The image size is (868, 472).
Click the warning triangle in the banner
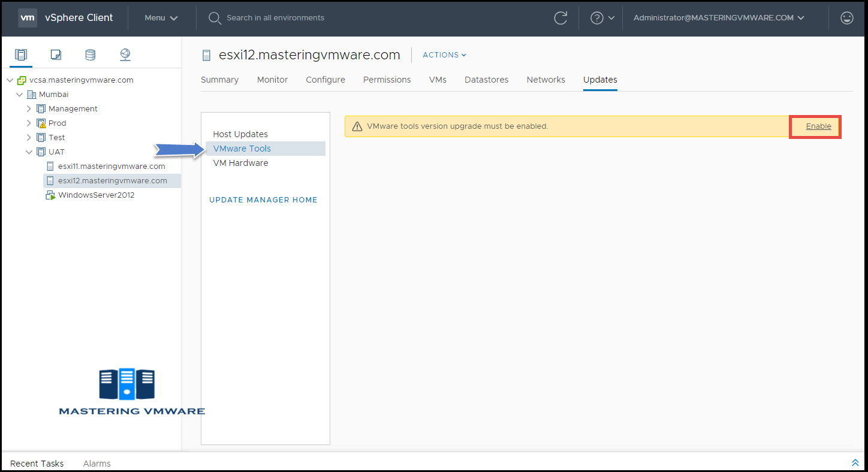coord(357,126)
